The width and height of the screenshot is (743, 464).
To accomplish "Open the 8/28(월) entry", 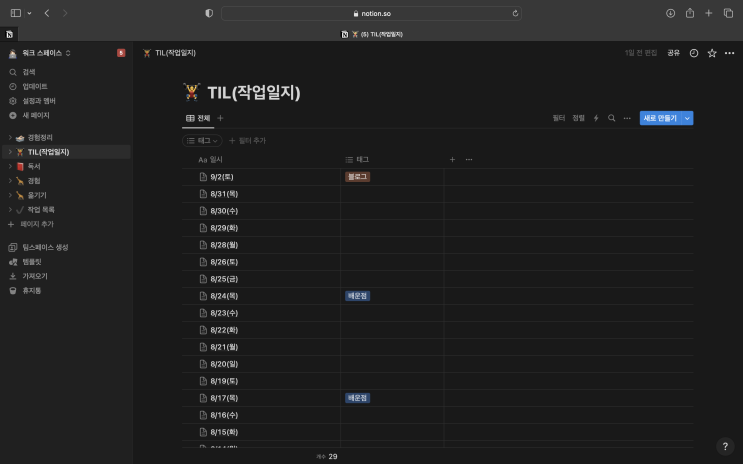I will tap(224, 245).
